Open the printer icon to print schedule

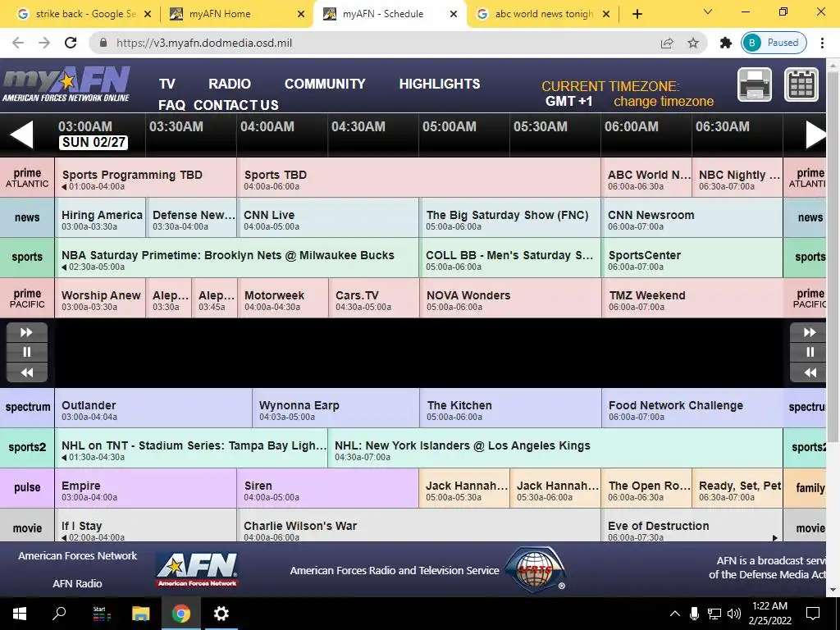[755, 84]
